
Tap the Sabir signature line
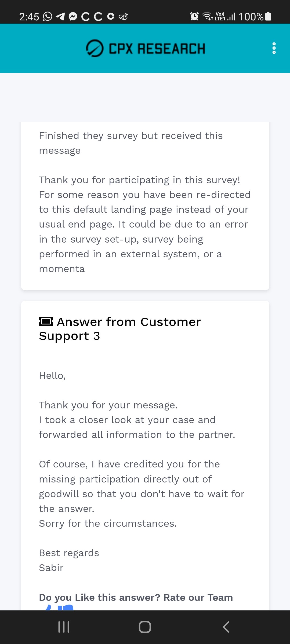coord(51,568)
